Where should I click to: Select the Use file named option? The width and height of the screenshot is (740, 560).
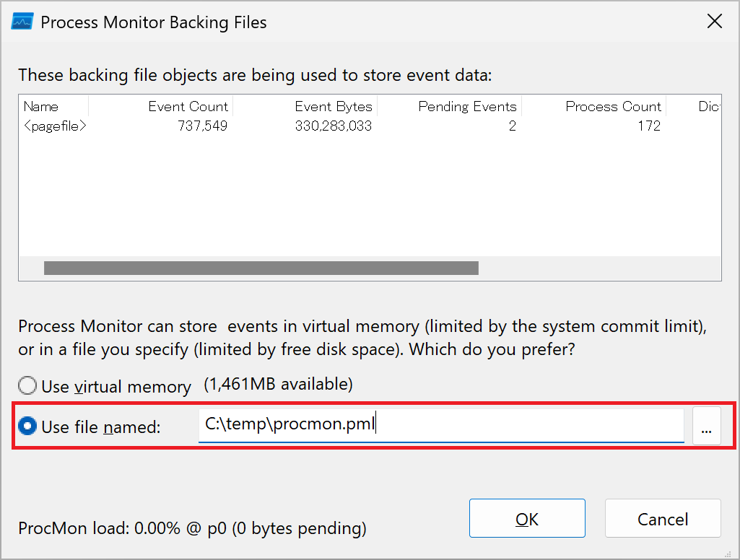27,426
